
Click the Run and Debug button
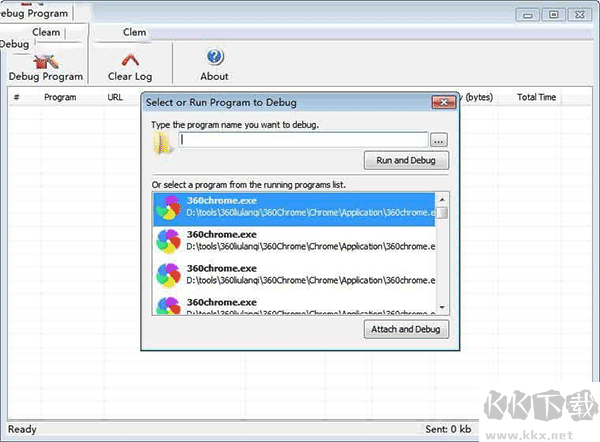pyautogui.click(x=406, y=160)
